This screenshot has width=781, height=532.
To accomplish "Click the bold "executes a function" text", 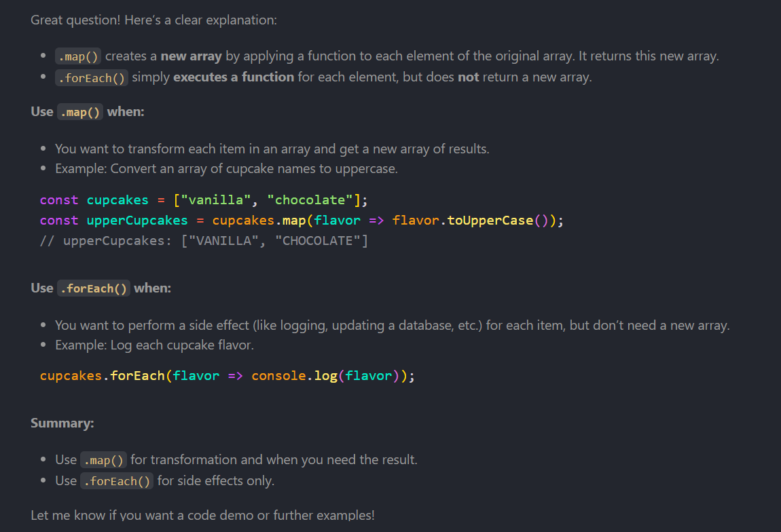I will pyautogui.click(x=234, y=77).
